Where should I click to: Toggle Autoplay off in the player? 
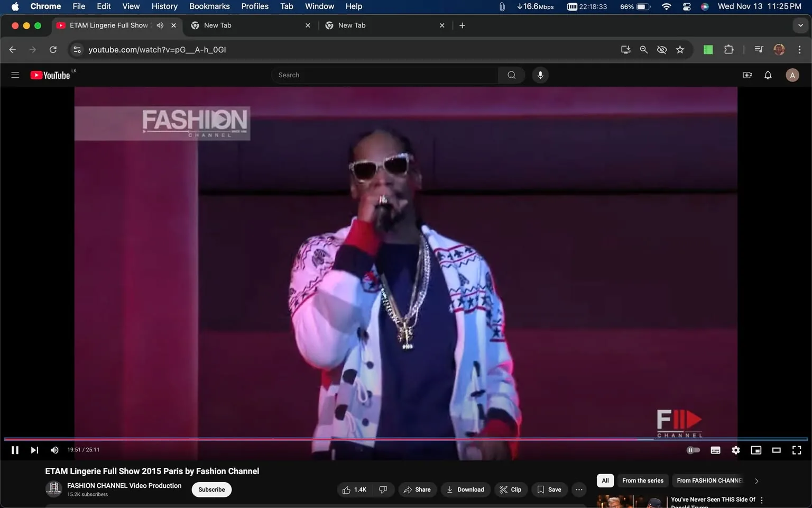point(693,450)
